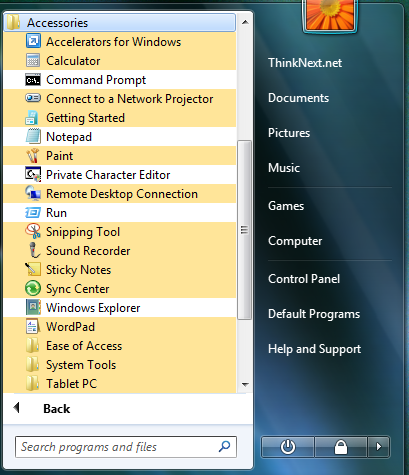The height and width of the screenshot is (475, 409).
Task: Open Sync Center green icon
Action: click(x=33, y=289)
